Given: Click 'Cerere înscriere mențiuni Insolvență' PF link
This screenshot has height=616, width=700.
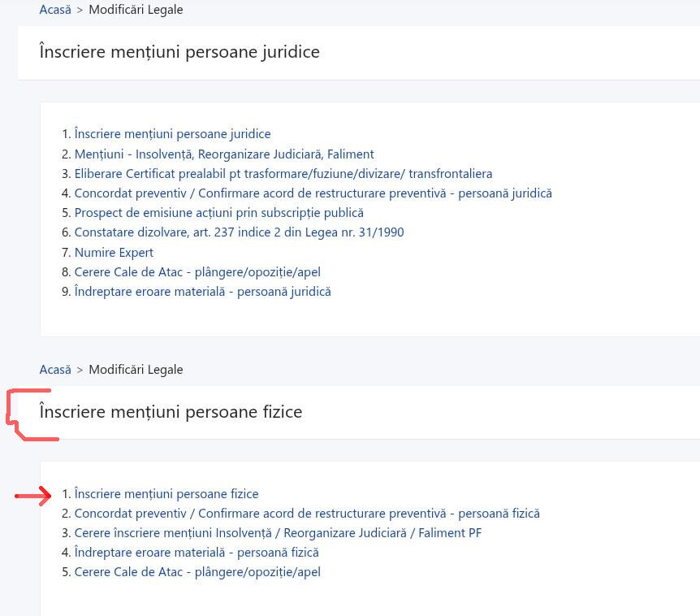Looking at the screenshot, I should pos(278,533).
